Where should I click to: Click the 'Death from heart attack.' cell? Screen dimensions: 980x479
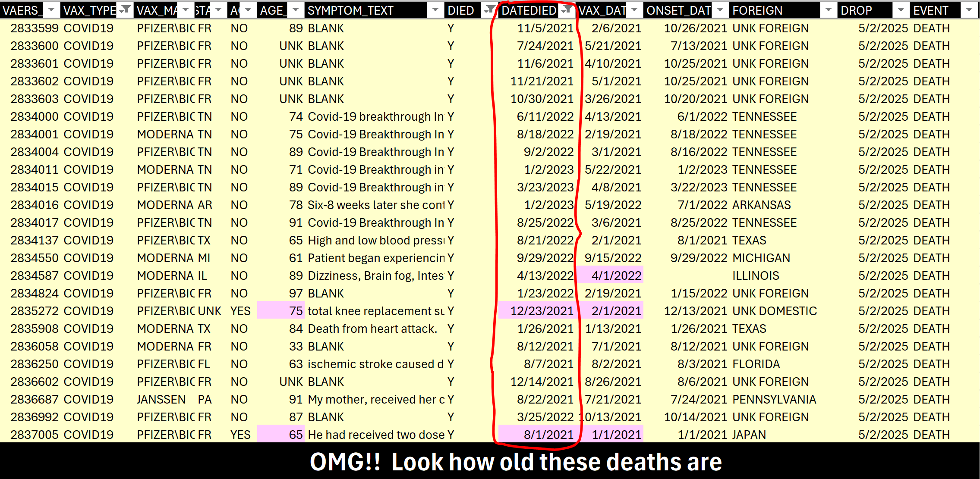point(372,329)
